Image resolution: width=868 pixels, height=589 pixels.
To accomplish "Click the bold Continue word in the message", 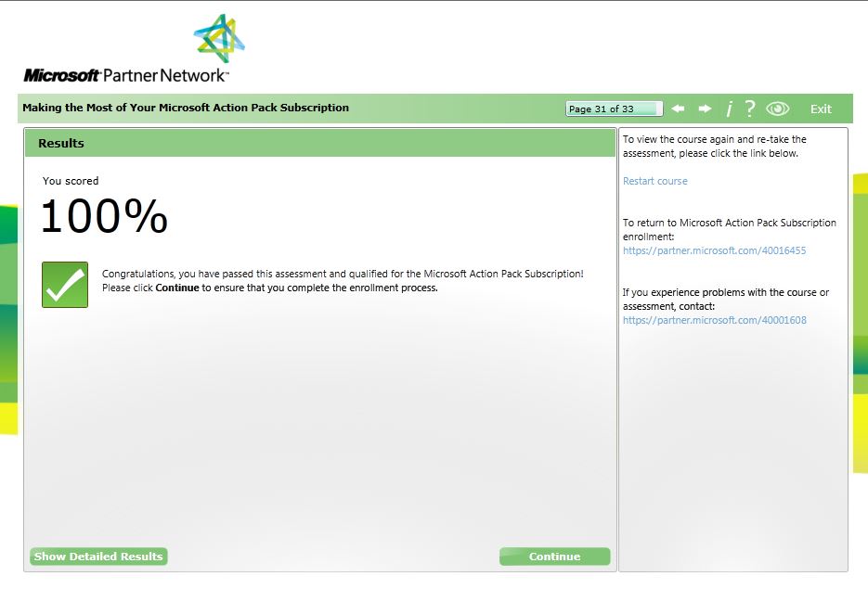I will [x=176, y=288].
